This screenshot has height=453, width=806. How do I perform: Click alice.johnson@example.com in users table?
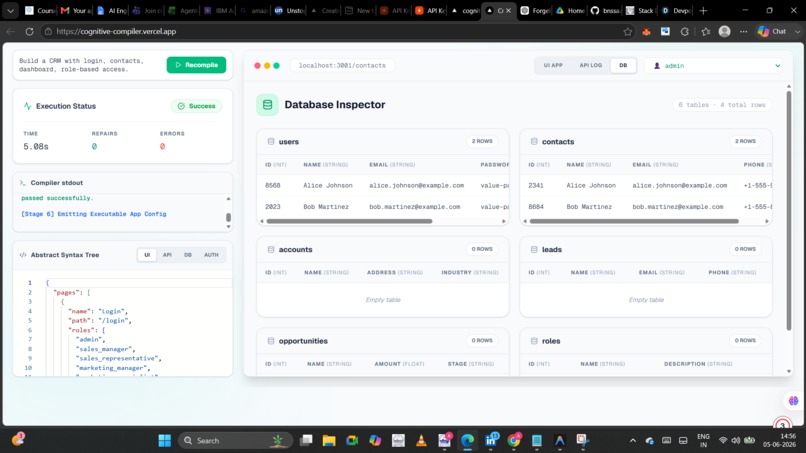(416, 185)
